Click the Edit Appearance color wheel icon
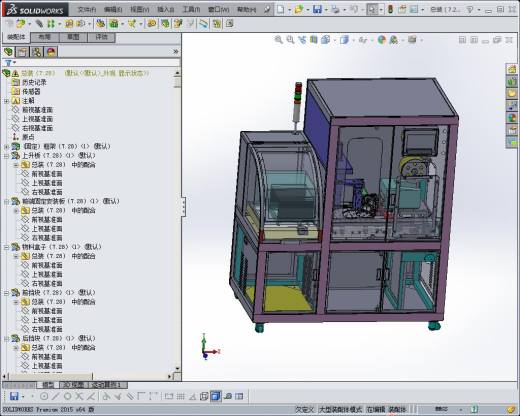The width and height of the screenshot is (520, 416). click(x=382, y=40)
